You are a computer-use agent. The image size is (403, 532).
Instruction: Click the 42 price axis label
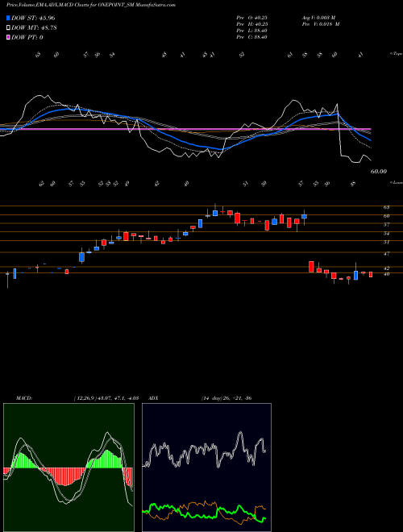point(387,268)
